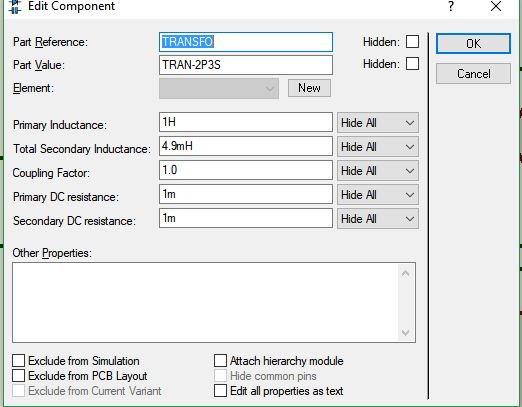Screen dimensions: 522x407
Task: Click the New element button
Action: (x=309, y=88)
